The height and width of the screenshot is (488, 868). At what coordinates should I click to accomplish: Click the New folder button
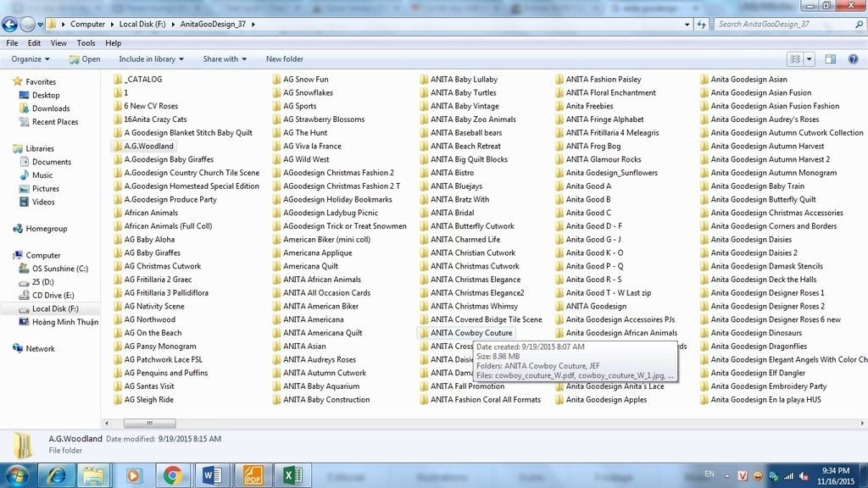coord(284,59)
